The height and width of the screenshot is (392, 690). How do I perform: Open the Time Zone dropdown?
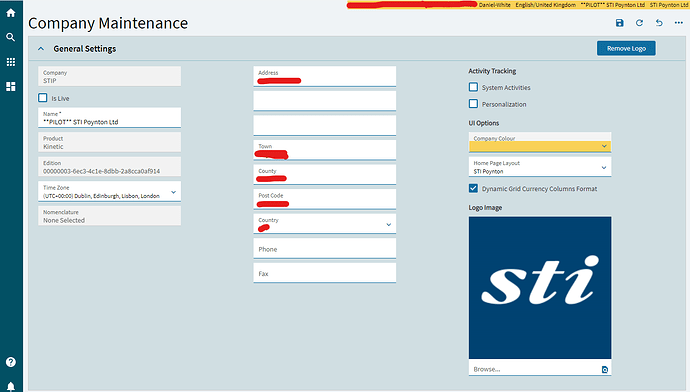tap(110, 191)
